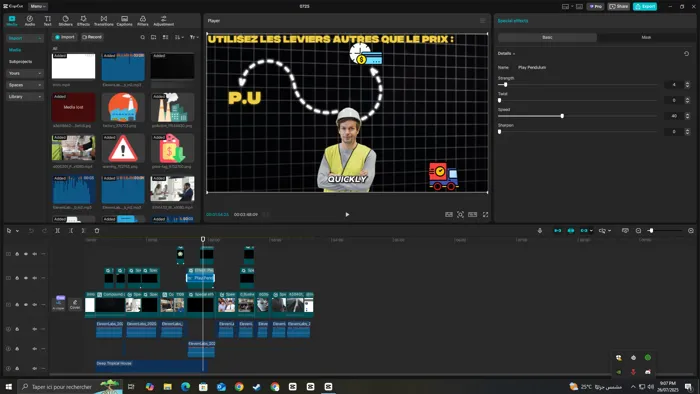Click the grid view icon in media bin
The height and width of the screenshot is (394, 700).
coord(165,37)
